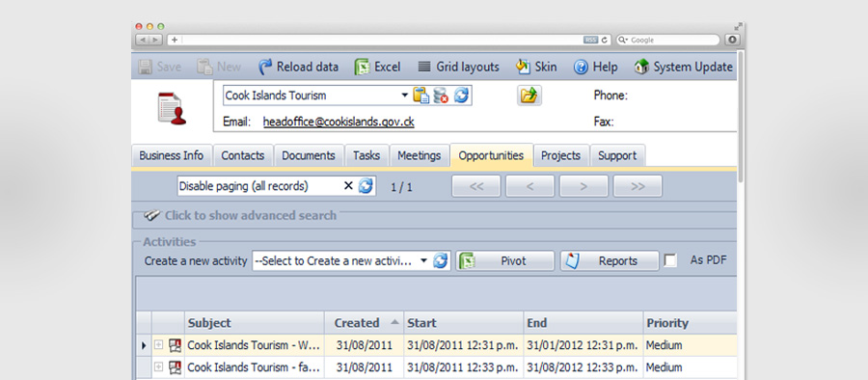The height and width of the screenshot is (380, 868).
Task: Click the System Update house icon
Action: click(x=641, y=67)
